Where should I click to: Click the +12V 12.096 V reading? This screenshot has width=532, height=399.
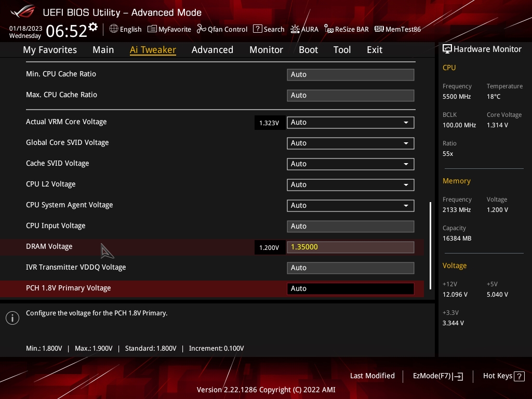[x=455, y=295]
